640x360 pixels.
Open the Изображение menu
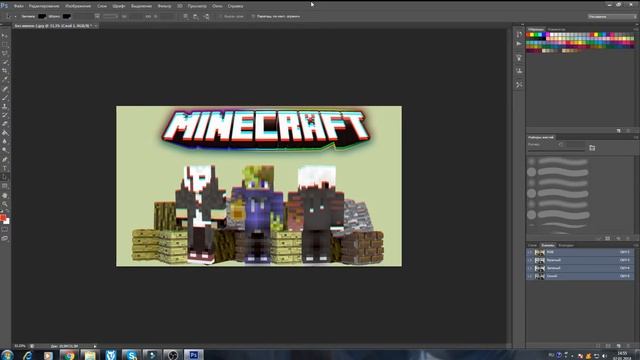tap(78, 6)
